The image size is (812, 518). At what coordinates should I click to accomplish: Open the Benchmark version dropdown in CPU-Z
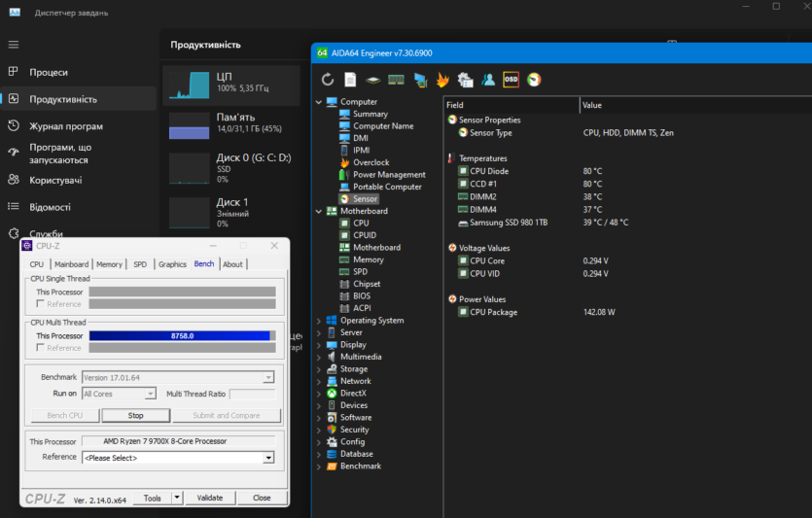point(268,378)
